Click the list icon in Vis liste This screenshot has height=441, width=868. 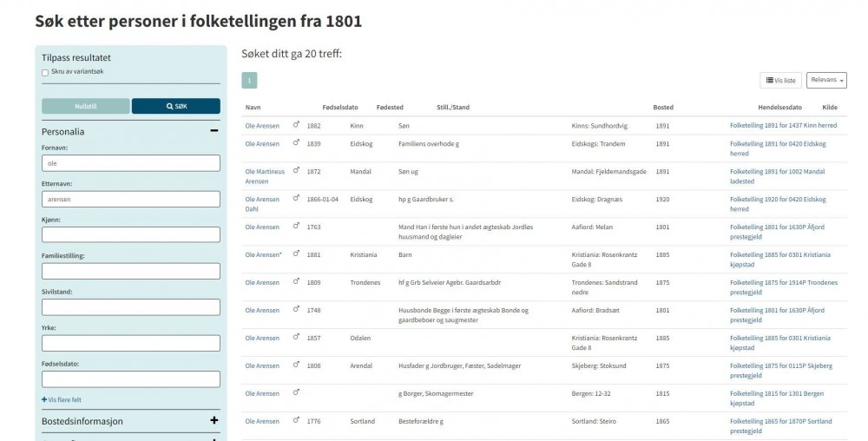tap(769, 80)
